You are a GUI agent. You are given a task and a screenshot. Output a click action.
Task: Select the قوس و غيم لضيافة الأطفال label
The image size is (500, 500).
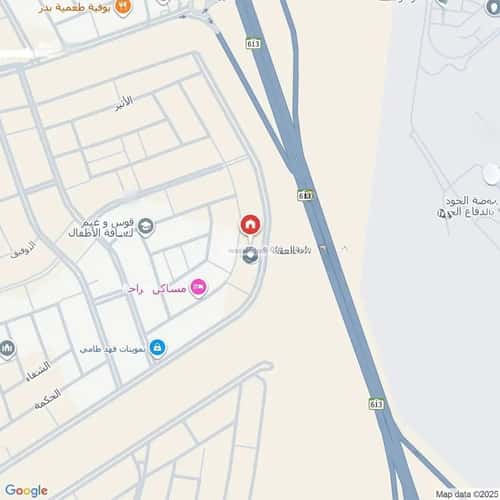tap(101, 228)
